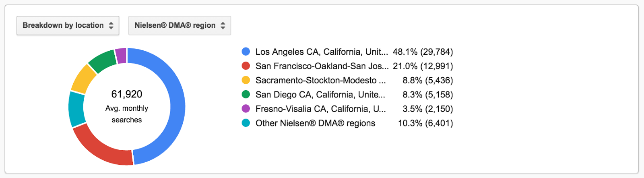Click the red donut chart segment
Screen dimensions: 644x178
101,147
